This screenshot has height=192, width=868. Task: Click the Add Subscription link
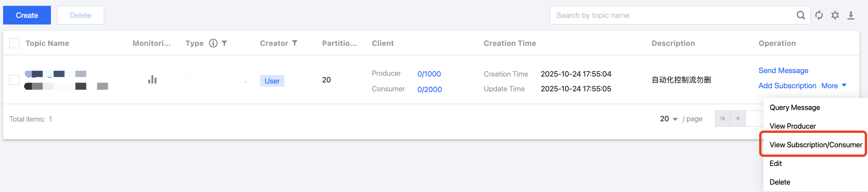[x=787, y=86]
